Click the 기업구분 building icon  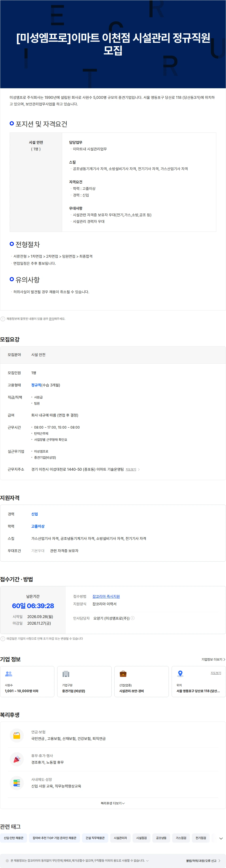pos(66,674)
